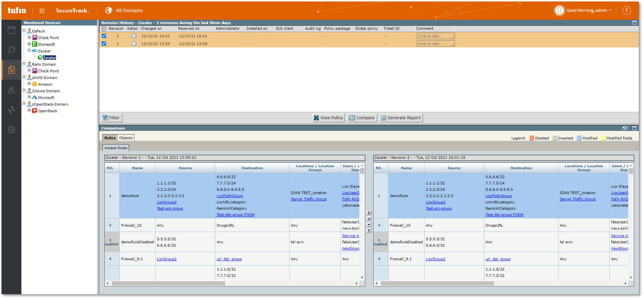Viewport: 644px width, 299px height.
Task: Switch to the Objects tab
Action: (126, 138)
